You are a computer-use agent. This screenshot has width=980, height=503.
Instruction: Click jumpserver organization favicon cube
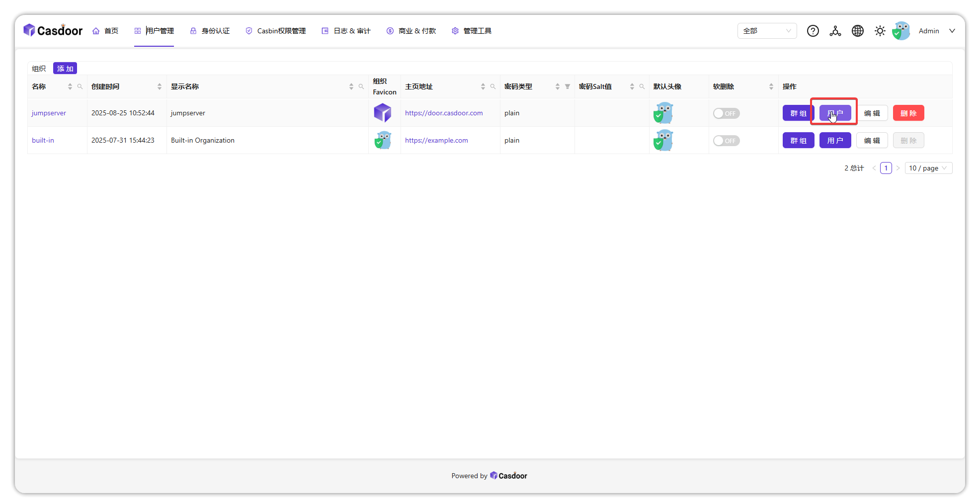tap(383, 113)
